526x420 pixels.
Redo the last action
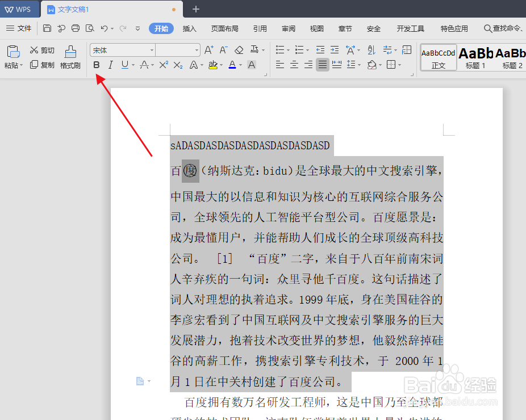point(123,28)
